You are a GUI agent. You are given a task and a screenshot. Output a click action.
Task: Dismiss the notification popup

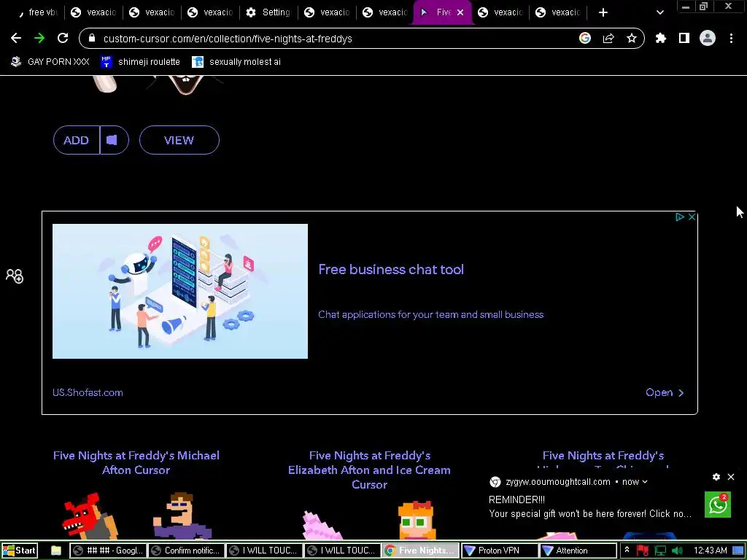tap(731, 477)
